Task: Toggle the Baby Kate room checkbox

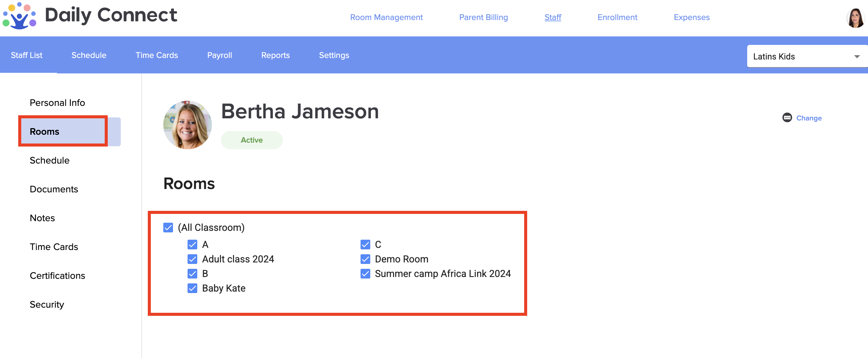Action: tap(192, 288)
